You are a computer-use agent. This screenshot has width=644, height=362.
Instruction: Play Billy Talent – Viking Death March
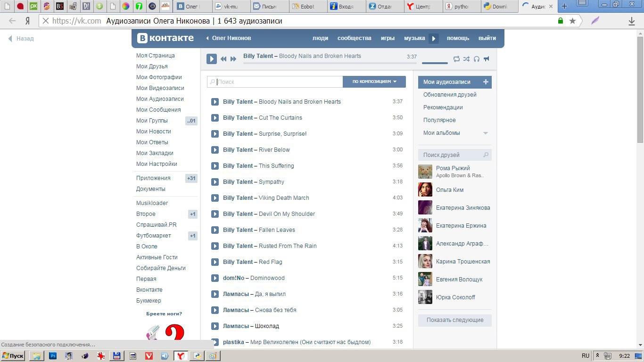[x=215, y=198]
